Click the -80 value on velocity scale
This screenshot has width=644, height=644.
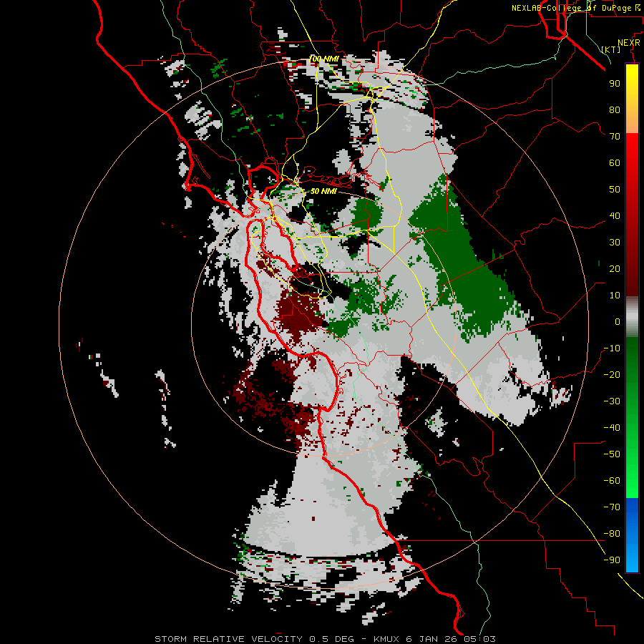click(x=612, y=534)
